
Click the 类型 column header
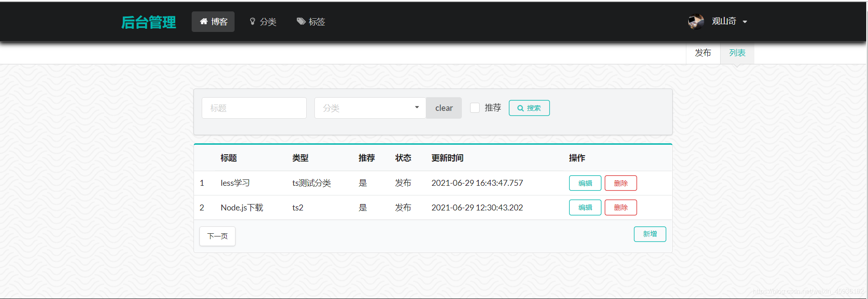pos(300,158)
